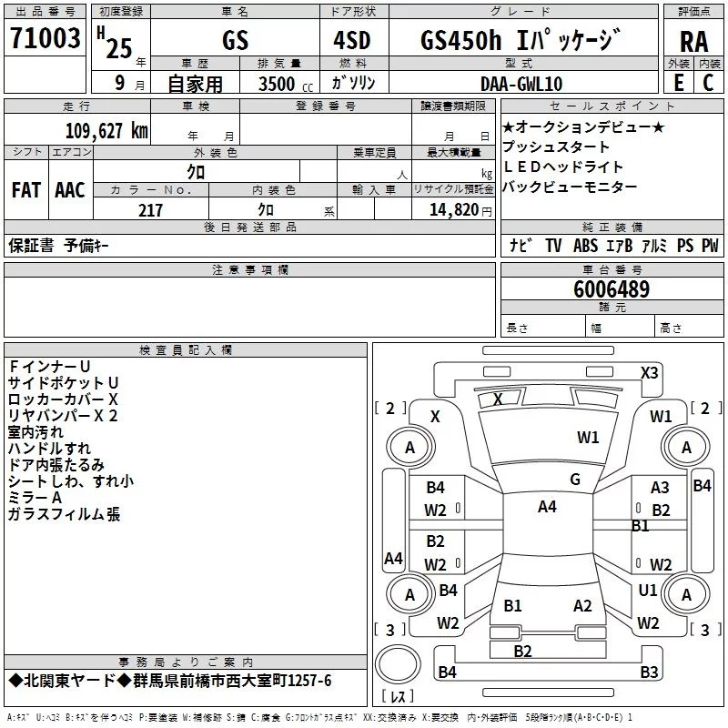Click vehicle history 自家用
Screen dimensions: 728x728
195,84
